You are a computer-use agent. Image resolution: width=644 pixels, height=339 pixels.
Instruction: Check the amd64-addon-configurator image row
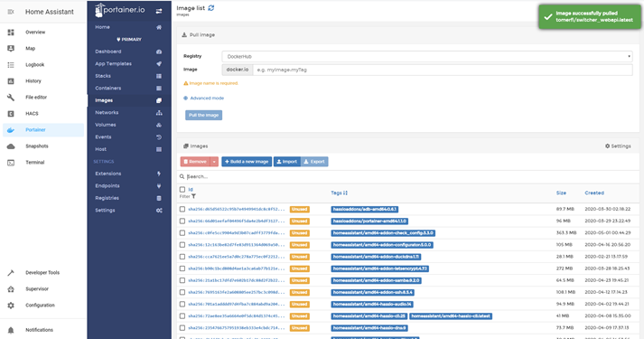pos(182,245)
